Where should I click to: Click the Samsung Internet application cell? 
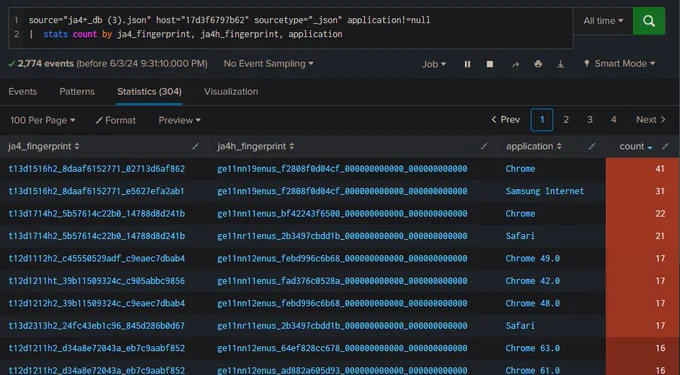pyautogui.click(x=545, y=191)
